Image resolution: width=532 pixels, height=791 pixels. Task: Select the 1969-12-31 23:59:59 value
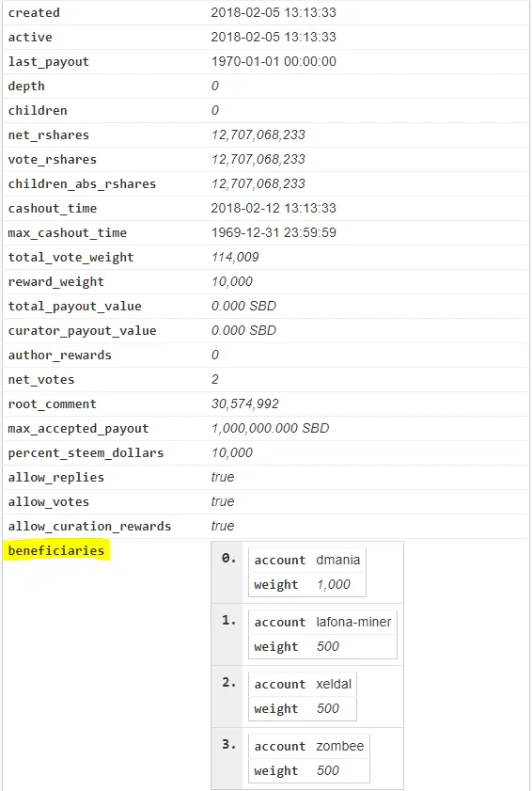274,232
